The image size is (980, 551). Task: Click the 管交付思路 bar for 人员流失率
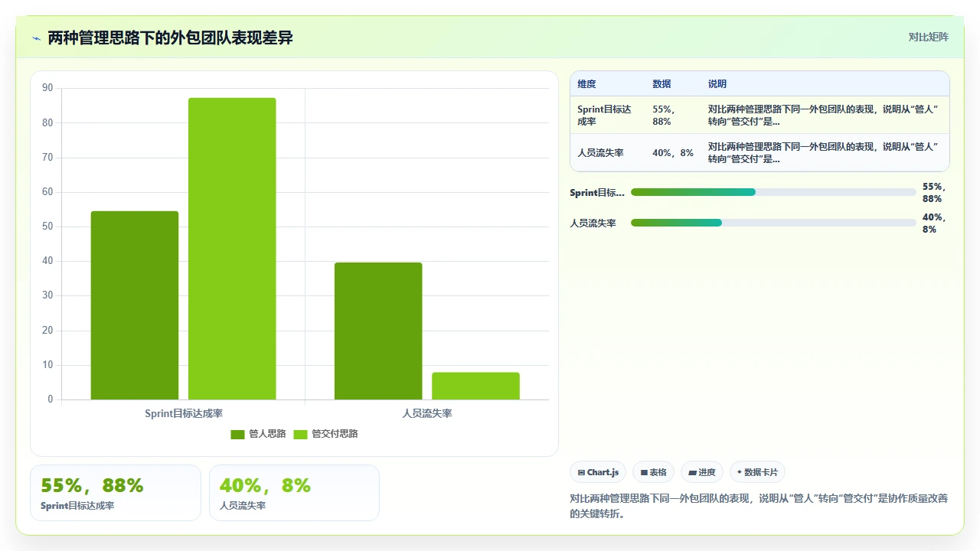click(475, 386)
